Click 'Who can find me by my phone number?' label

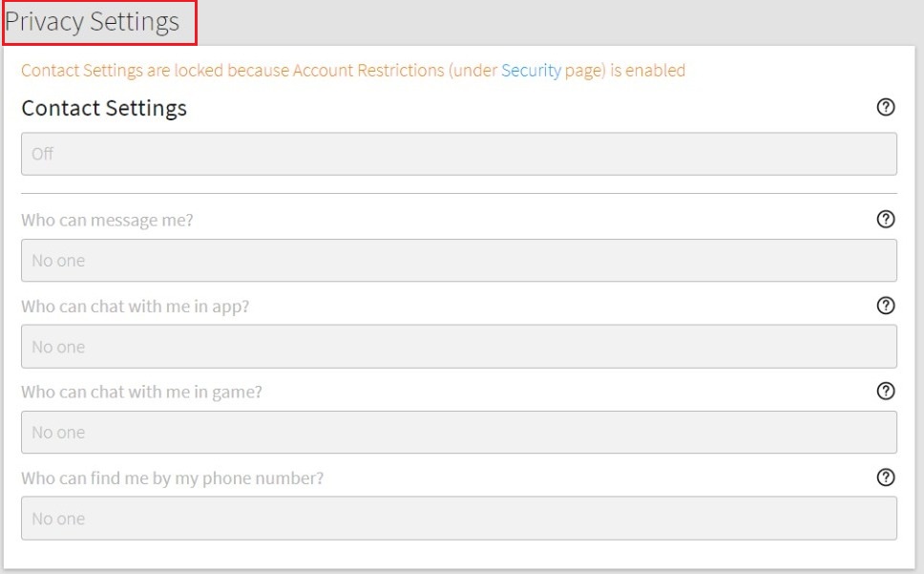click(x=172, y=478)
